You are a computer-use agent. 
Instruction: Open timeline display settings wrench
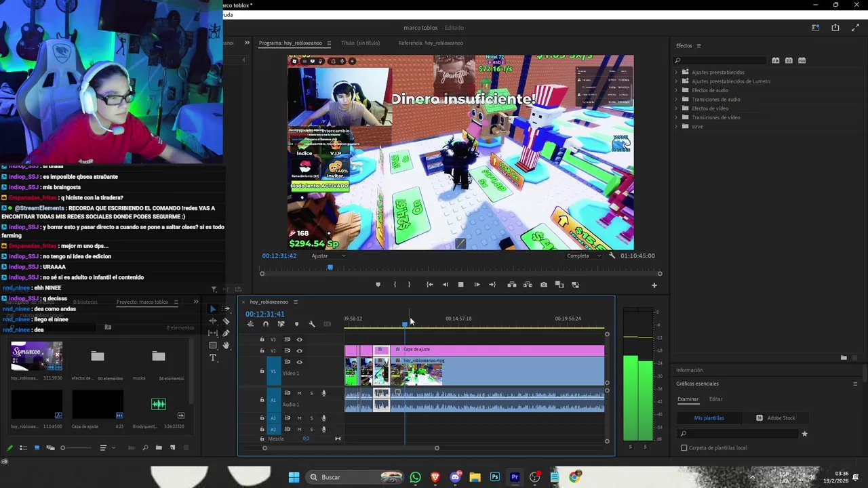click(312, 324)
